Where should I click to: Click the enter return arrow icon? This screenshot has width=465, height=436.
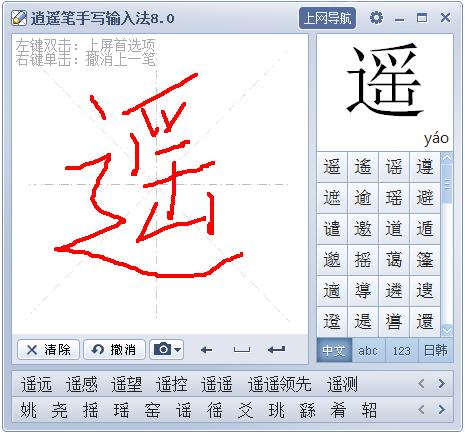[276, 349]
